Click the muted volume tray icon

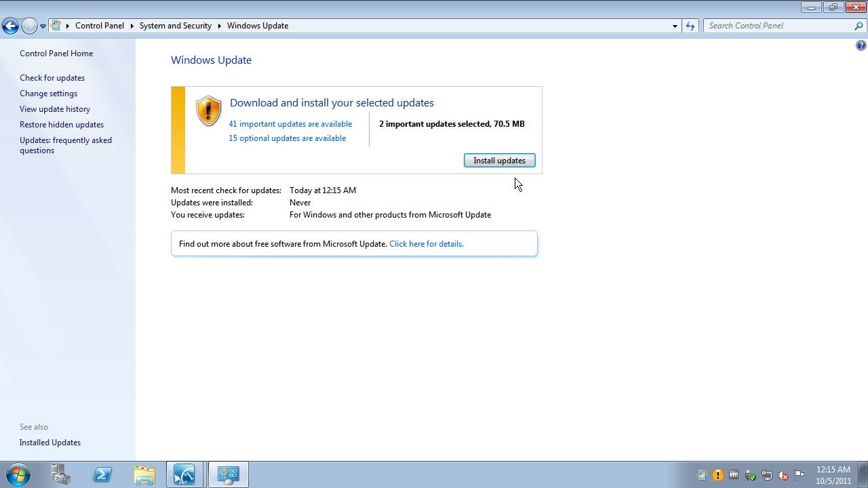(783, 475)
